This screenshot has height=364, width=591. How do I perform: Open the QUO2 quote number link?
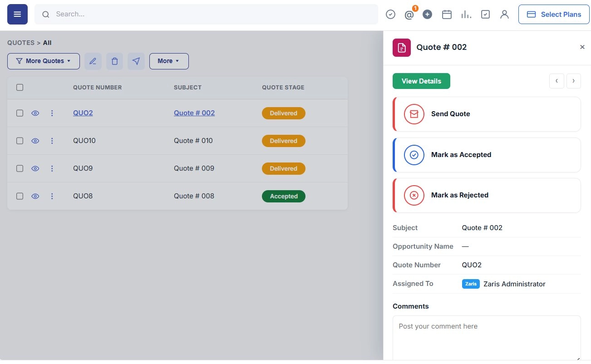83,113
